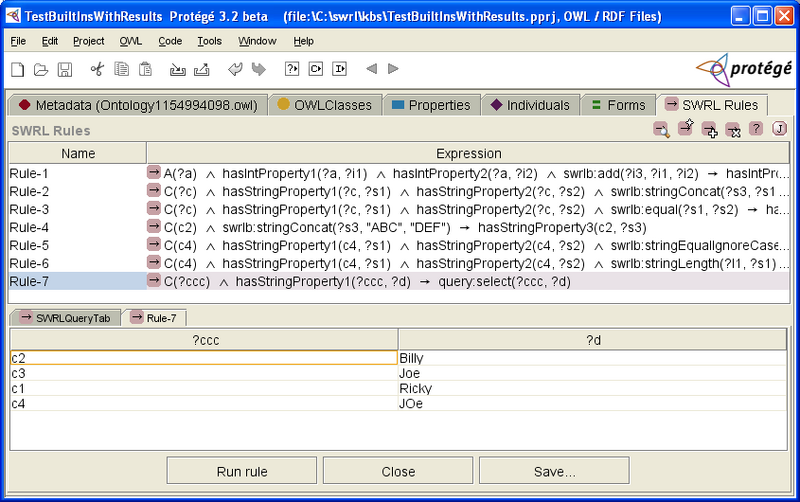Viewport: 800px width, 502px height.
Task: Click the delete rule icon
Action: pos(733,130)
